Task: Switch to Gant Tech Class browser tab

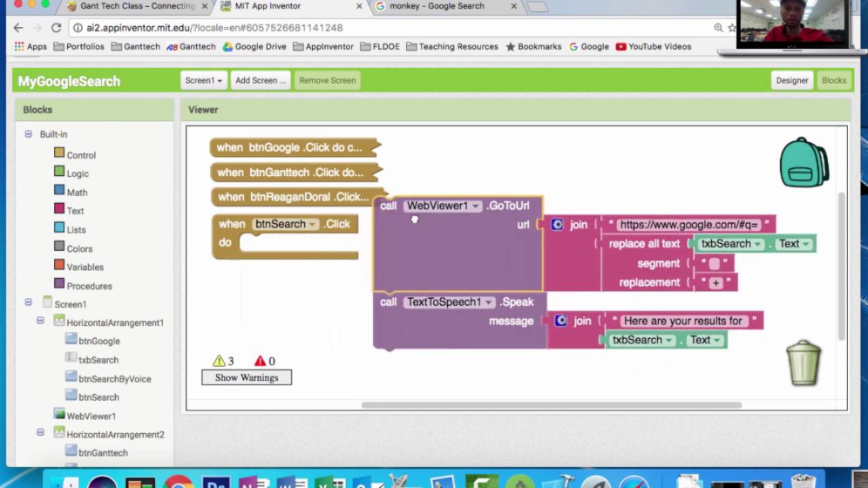Action: click(138, 6)
